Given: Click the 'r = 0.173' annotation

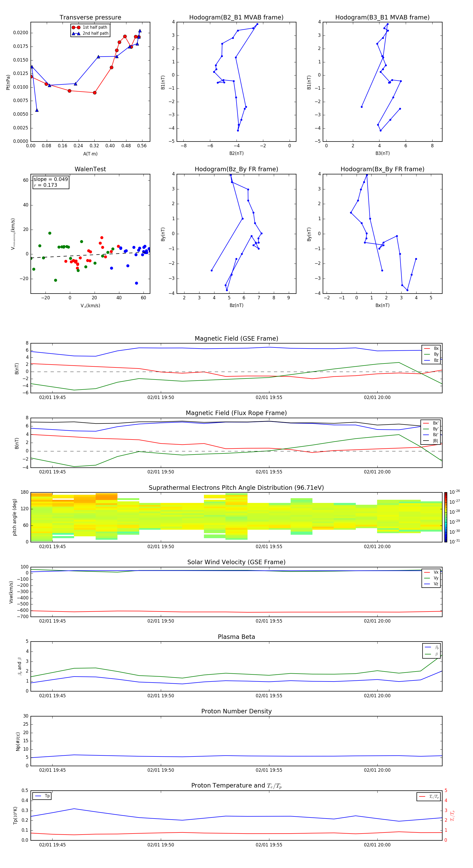Looking at the screenshot, I should [x=45, y=185].
